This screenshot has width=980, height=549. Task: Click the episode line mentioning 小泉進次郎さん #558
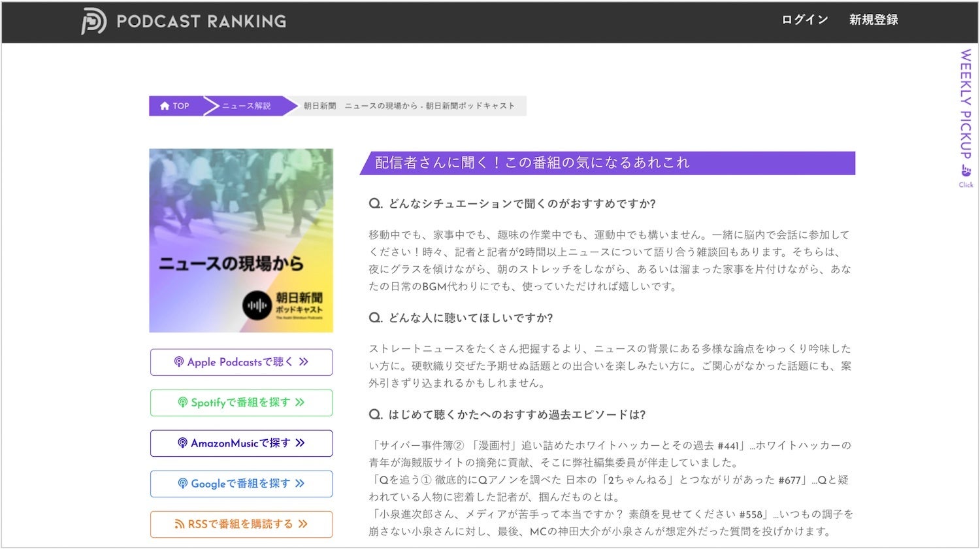pyautogui.click(x=610, y=523)
